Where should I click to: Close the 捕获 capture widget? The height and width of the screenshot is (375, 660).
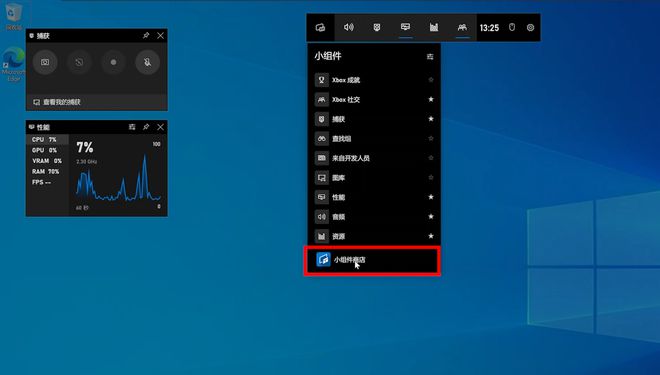(x=160, y=36)
